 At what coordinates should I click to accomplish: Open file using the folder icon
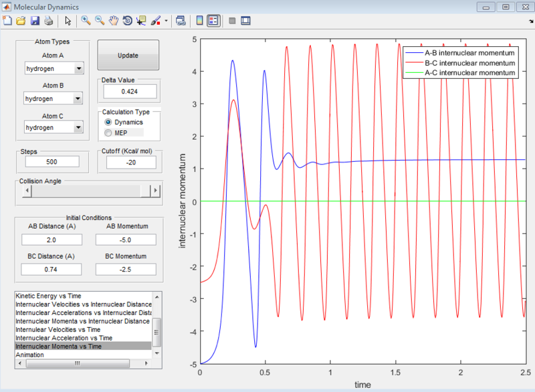click(x=21, y=21)
